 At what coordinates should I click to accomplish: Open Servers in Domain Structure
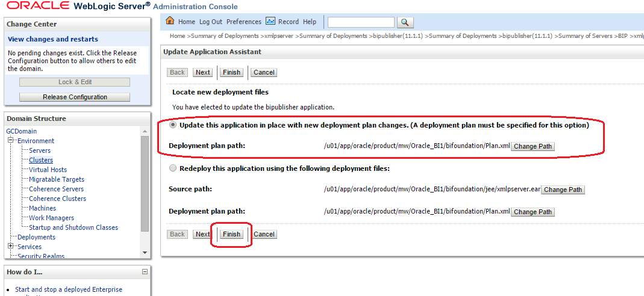tap(40, 150)
